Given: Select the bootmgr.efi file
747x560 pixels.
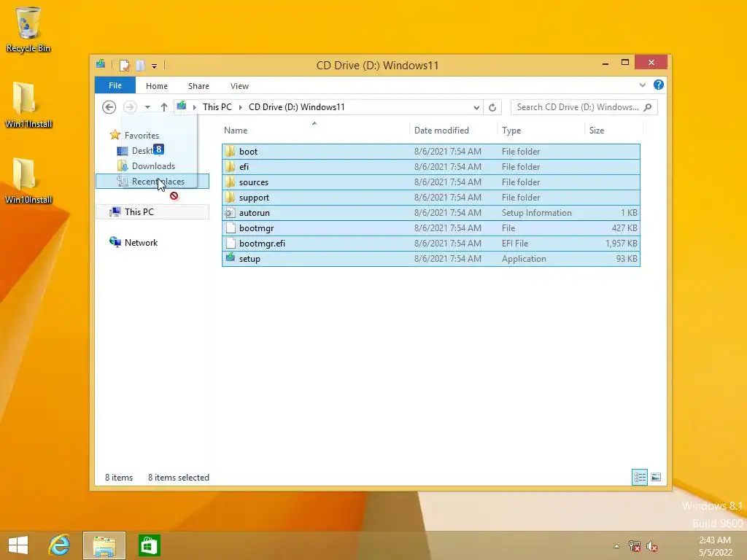Looking at the screenshot, I should tap(430, 244).
